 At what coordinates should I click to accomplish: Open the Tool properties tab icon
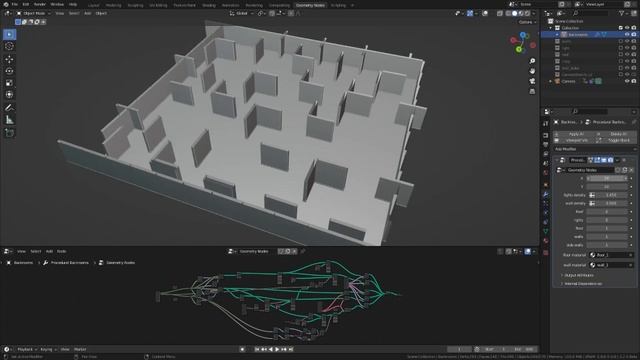coord(546,123)
